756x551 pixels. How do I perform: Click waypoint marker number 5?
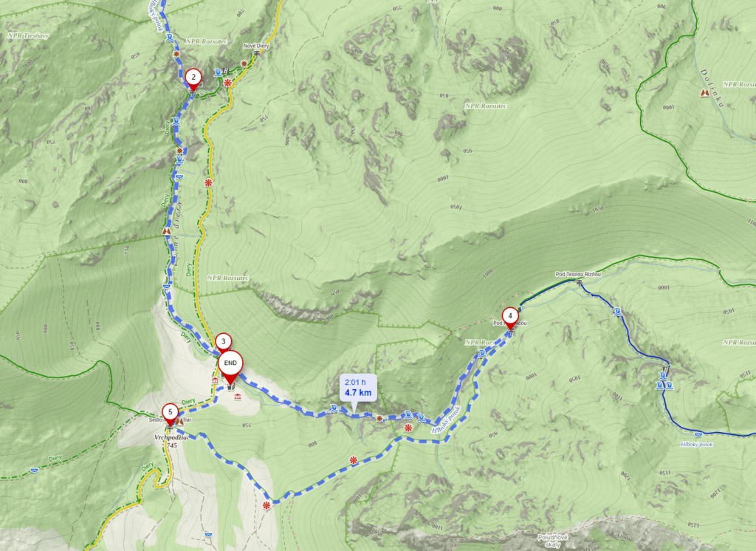tap(170, 414)
